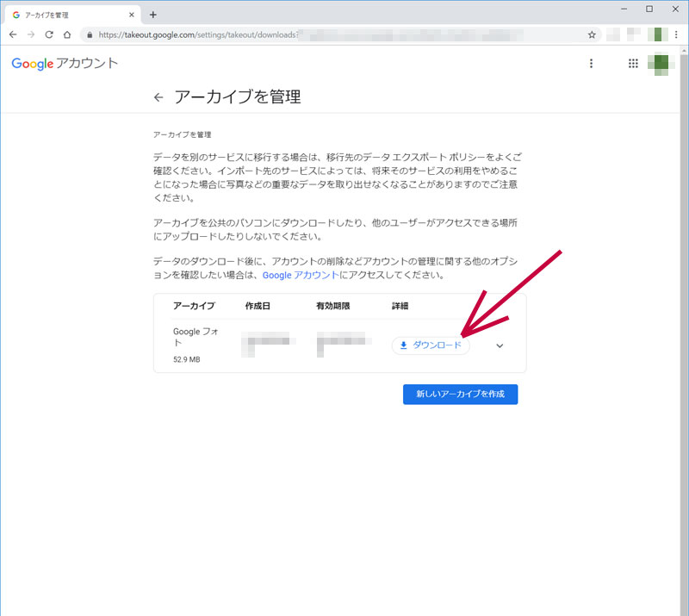Click the Google アカウント logo
Viewport: 689px width, 616px height.
[x=65, y=64]
